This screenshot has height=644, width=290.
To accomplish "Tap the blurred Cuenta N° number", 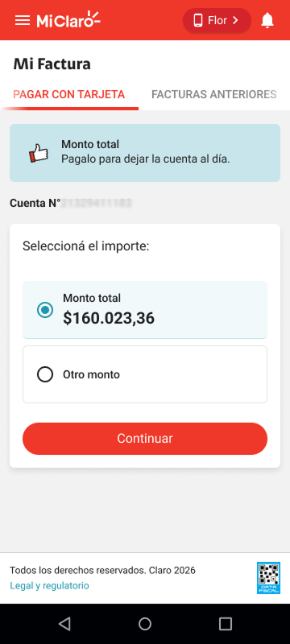I will pos(96,203).
